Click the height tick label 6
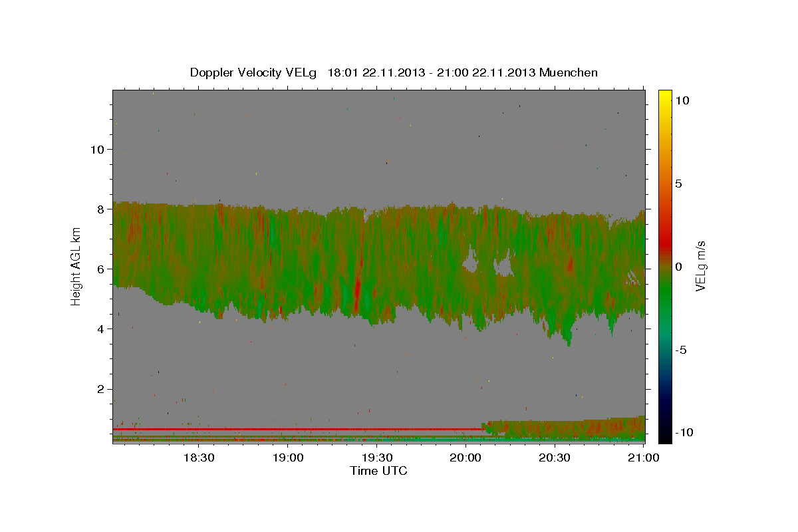 point(100,269)
